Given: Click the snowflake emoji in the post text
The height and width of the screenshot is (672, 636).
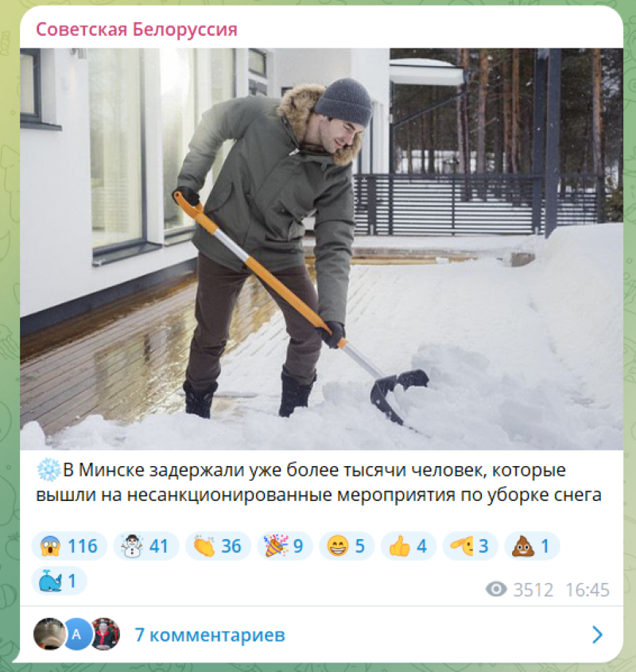Looking at the screenshot, I should [x=48, y=470].
